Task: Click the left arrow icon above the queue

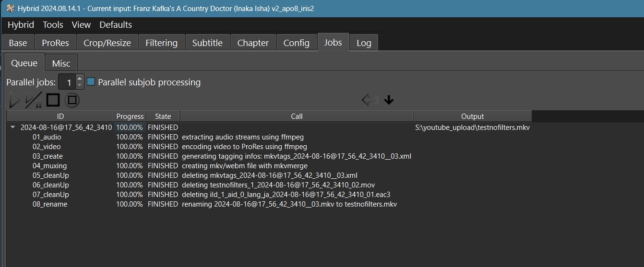Action: [370, 100]
